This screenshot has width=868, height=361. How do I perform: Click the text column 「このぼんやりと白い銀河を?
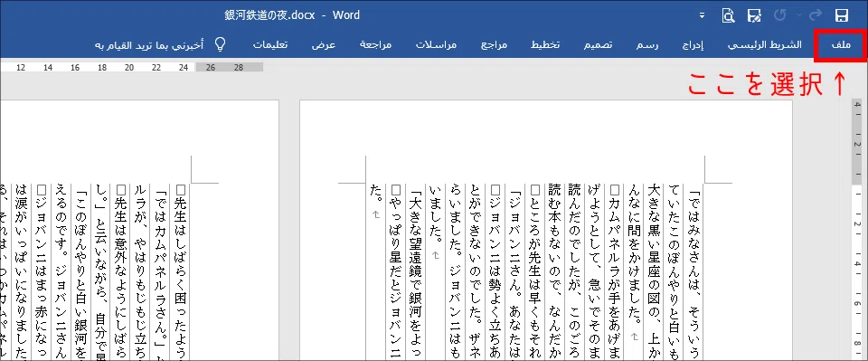point(81,272)
